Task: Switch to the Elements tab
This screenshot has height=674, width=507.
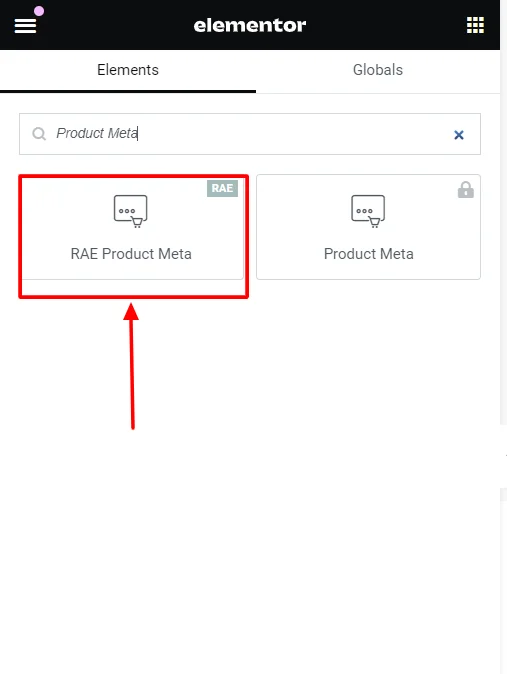Action: [x=128, y=70]
